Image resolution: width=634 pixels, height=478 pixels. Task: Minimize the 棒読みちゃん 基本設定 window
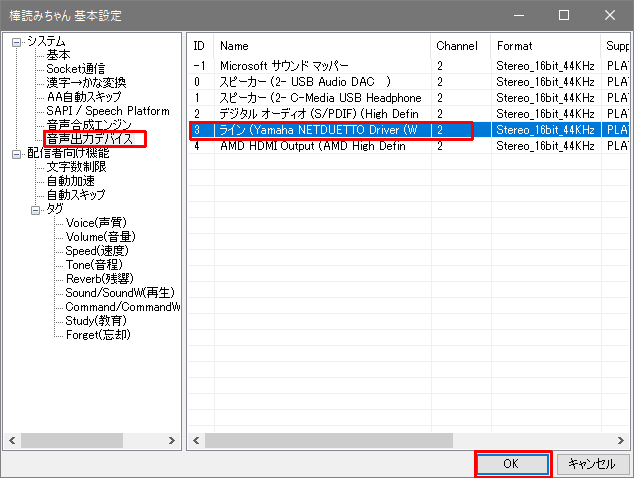pyautogui.click(x=519, y=15)
